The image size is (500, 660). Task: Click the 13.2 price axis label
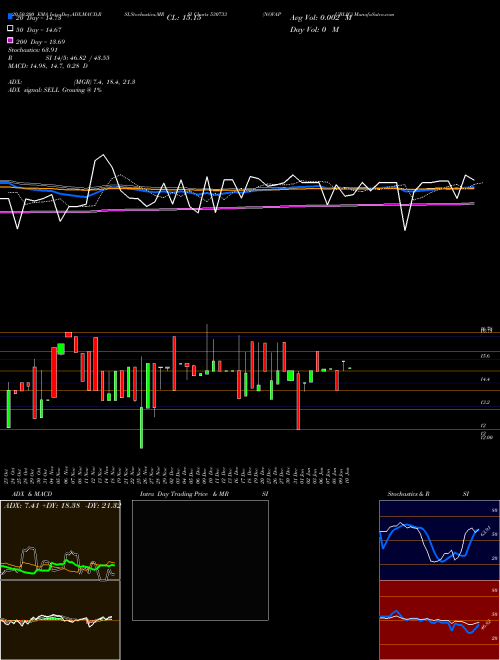pyautogui.click(x=485, y=402)
